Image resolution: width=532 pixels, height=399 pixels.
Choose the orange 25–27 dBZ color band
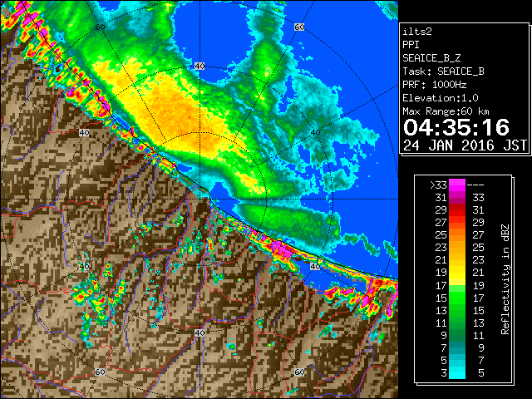[457, 235]
